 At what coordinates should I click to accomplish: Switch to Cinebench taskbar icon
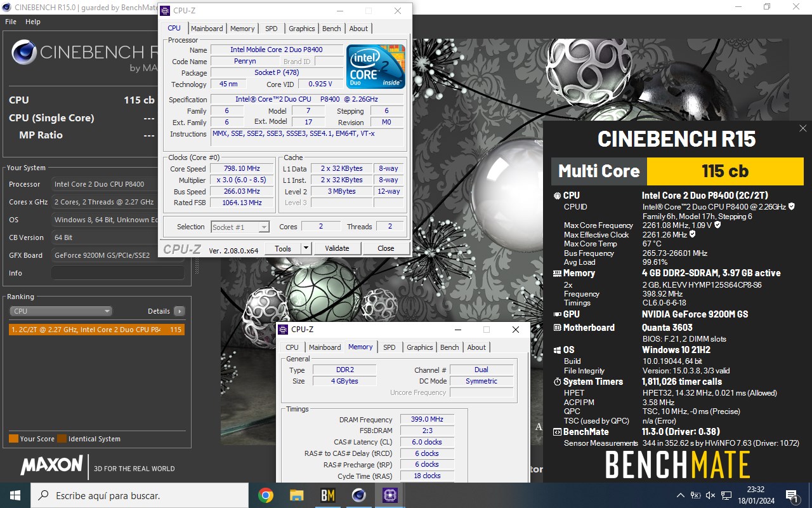click(x=358, y=495)
